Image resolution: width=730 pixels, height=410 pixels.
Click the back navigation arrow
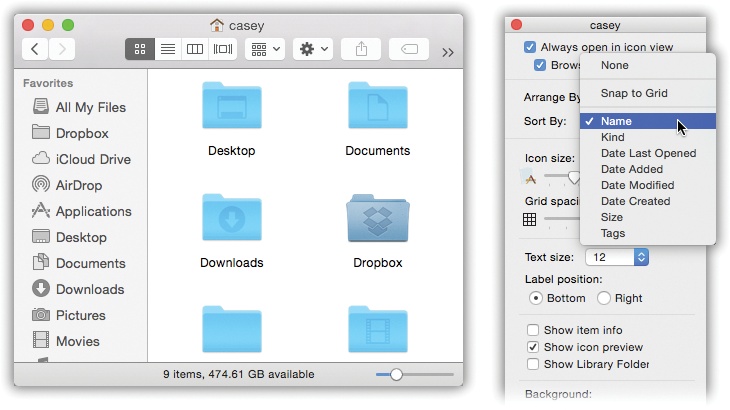coord(36,49)
